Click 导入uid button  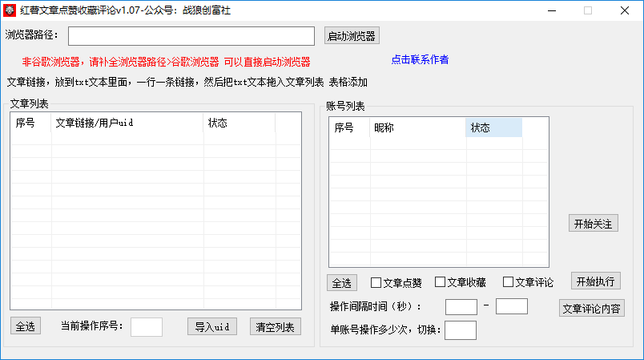211,326
